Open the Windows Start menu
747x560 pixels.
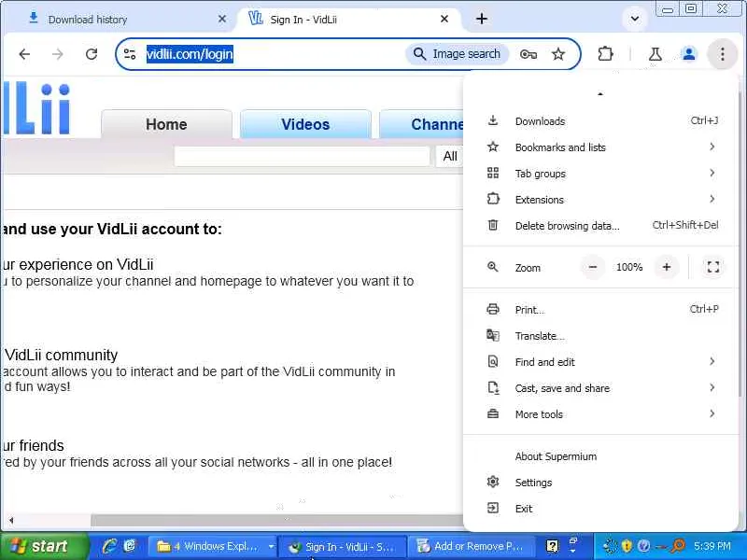click(x=44, y=546)
